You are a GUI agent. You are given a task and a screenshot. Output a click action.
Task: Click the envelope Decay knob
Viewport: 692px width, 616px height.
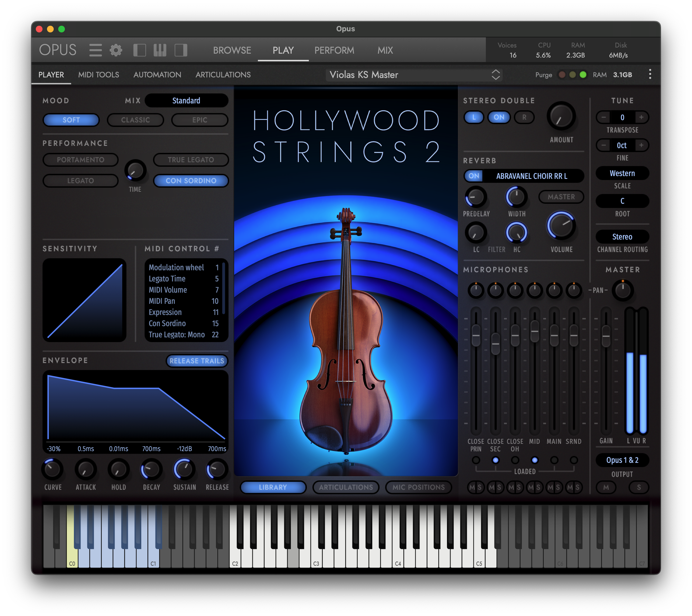point(151,470)
